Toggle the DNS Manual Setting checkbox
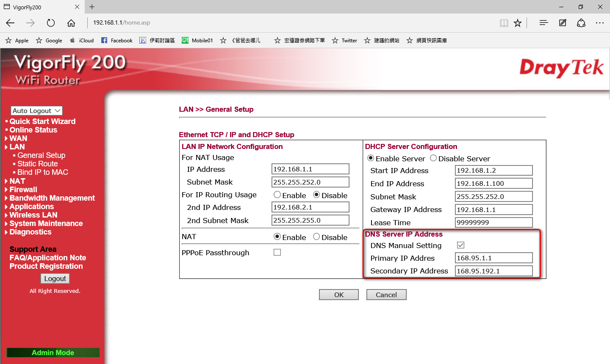 [461, 245]
